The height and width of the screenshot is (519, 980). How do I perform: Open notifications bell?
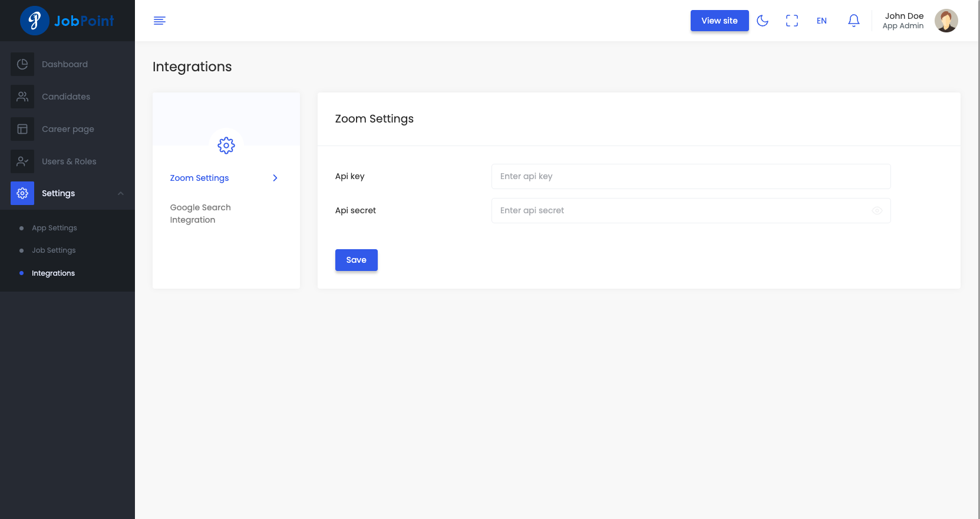pyautogui.click(x=853, y=21)
